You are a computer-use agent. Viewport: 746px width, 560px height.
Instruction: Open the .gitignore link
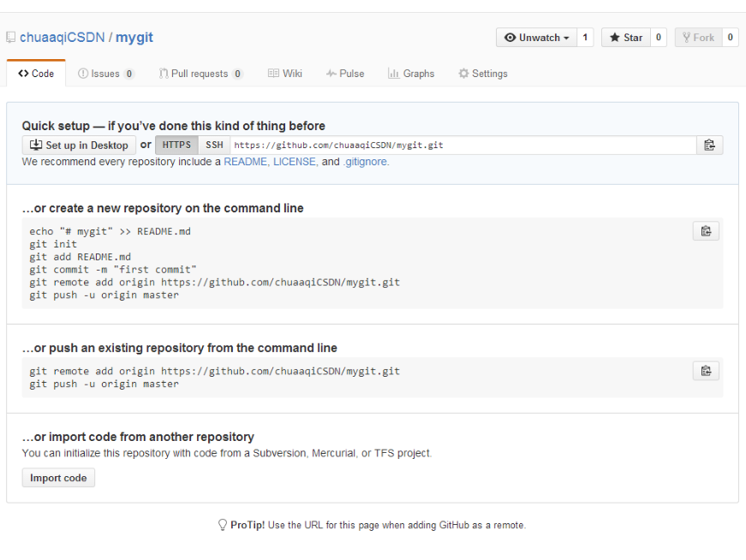[365, 162]
